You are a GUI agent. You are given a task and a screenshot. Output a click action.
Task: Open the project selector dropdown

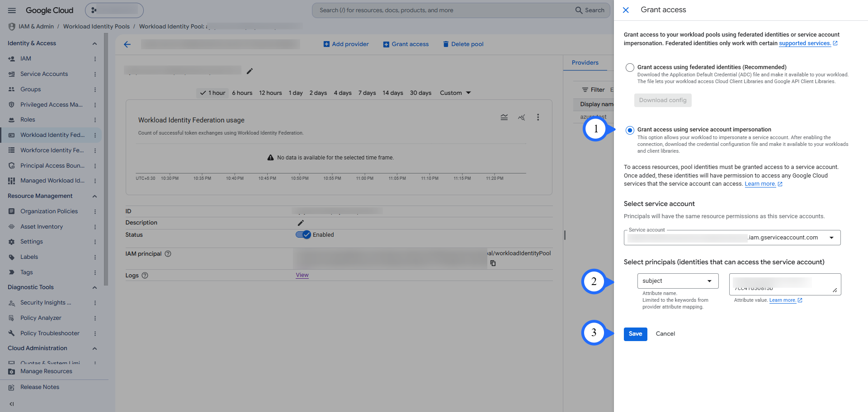[114, 10]
